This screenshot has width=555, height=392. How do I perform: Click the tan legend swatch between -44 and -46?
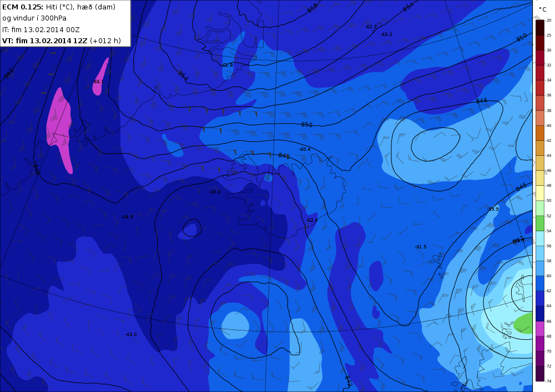coord(540,163)
